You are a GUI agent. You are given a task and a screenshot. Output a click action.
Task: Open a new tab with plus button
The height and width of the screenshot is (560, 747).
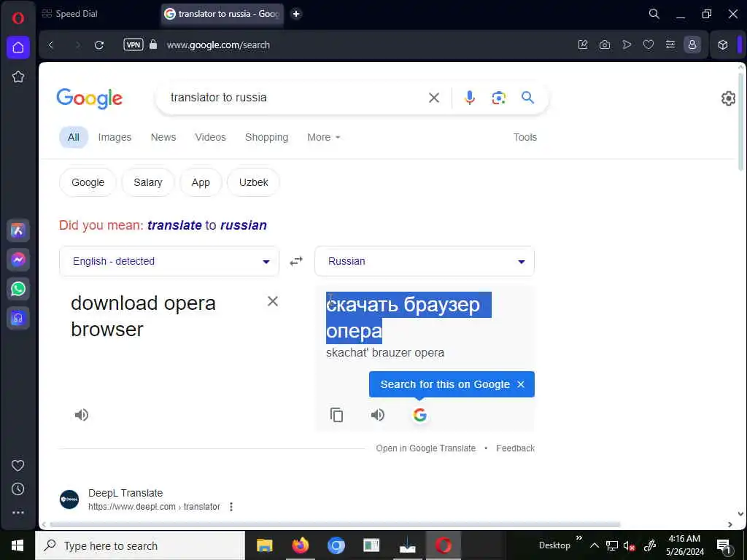pyautogui.click(x=296, y=14)
